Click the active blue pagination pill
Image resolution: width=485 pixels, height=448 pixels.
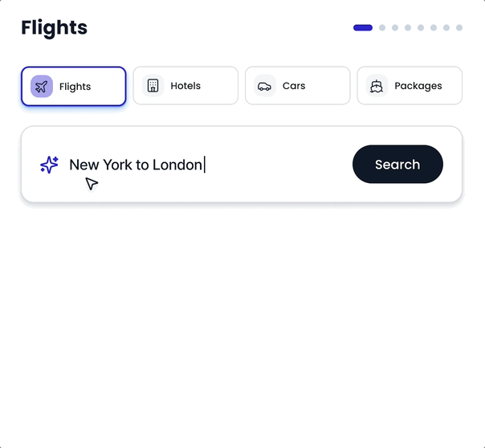(x=363, y=28)
